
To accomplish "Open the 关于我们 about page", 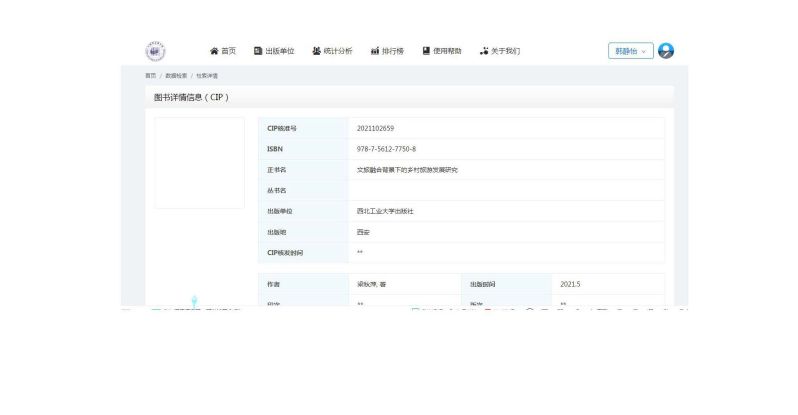I will (x=500, y=51).
